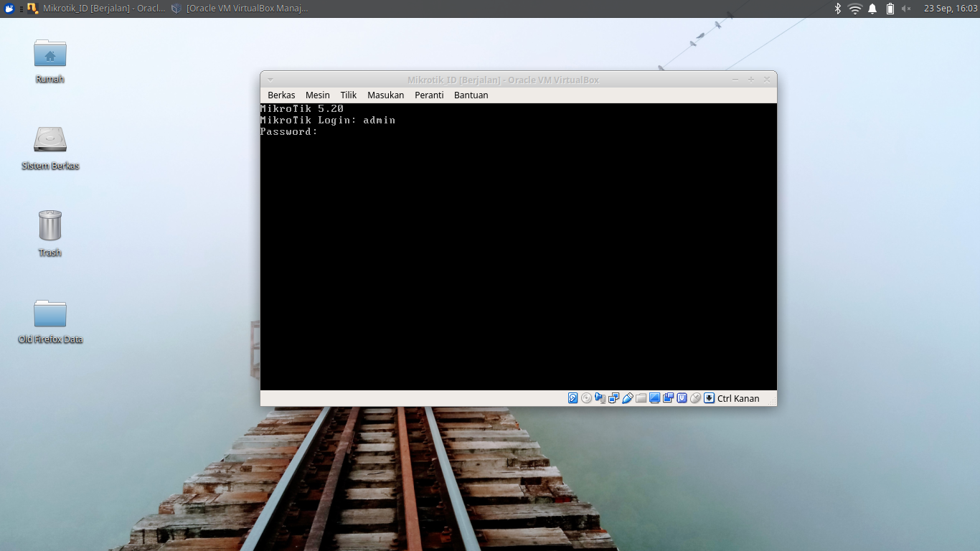Close the Mikrotik_ID VirtualBox window

pos(767,80)
